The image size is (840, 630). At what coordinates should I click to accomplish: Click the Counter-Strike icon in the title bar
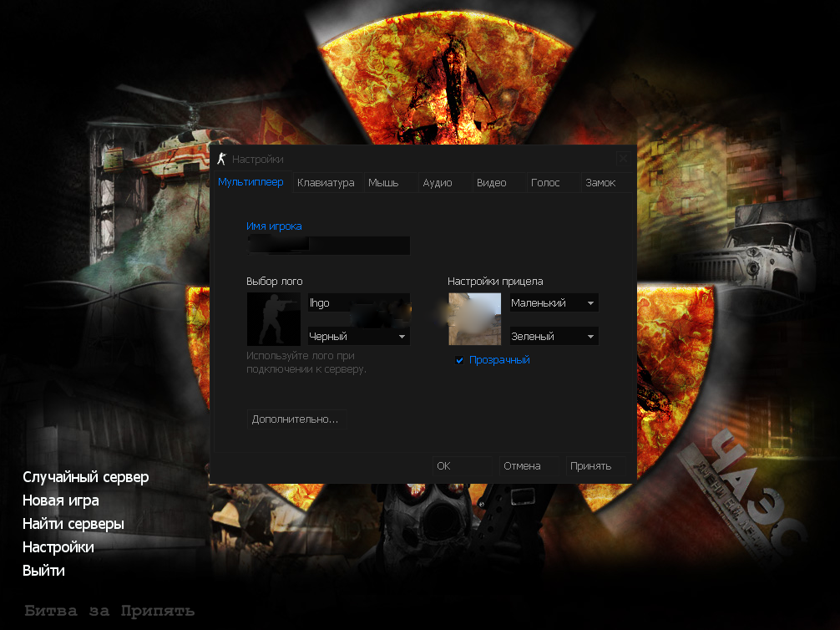point(221,159)
